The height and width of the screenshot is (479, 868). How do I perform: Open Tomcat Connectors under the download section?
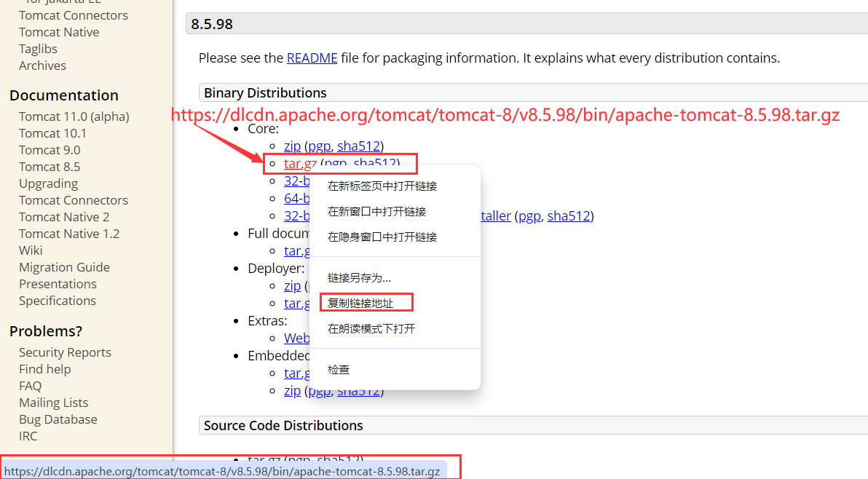click(73, 15)
